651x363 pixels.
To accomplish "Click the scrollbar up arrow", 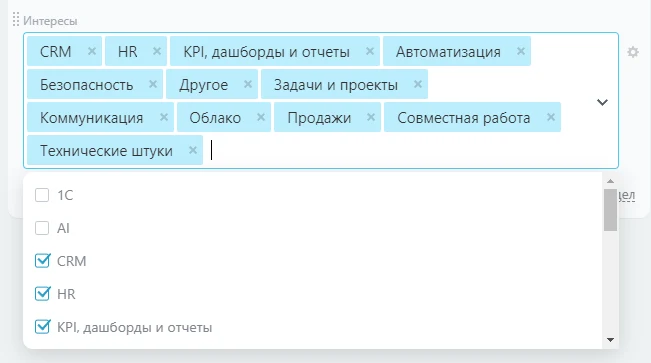I will coord(610,181).
